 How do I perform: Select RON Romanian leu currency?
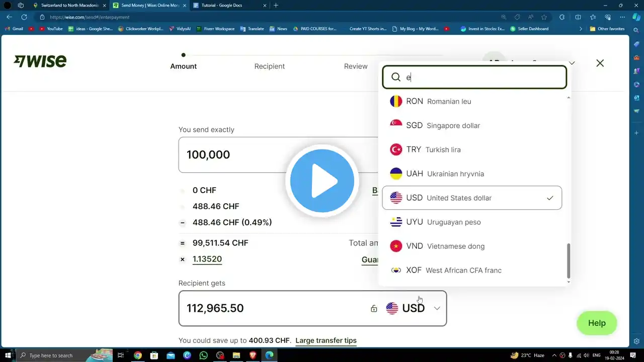point(472,101)
